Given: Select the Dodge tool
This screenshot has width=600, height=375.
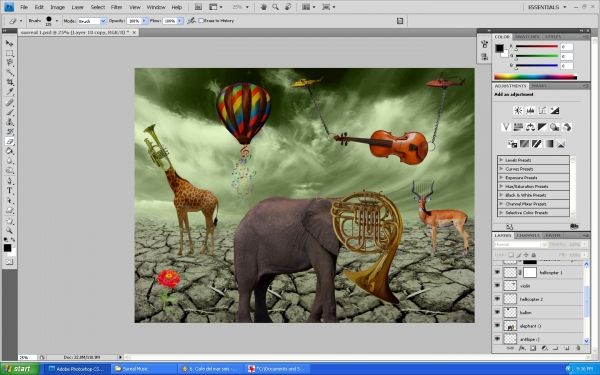Looking at the screenshot, I should click(9, 170).
